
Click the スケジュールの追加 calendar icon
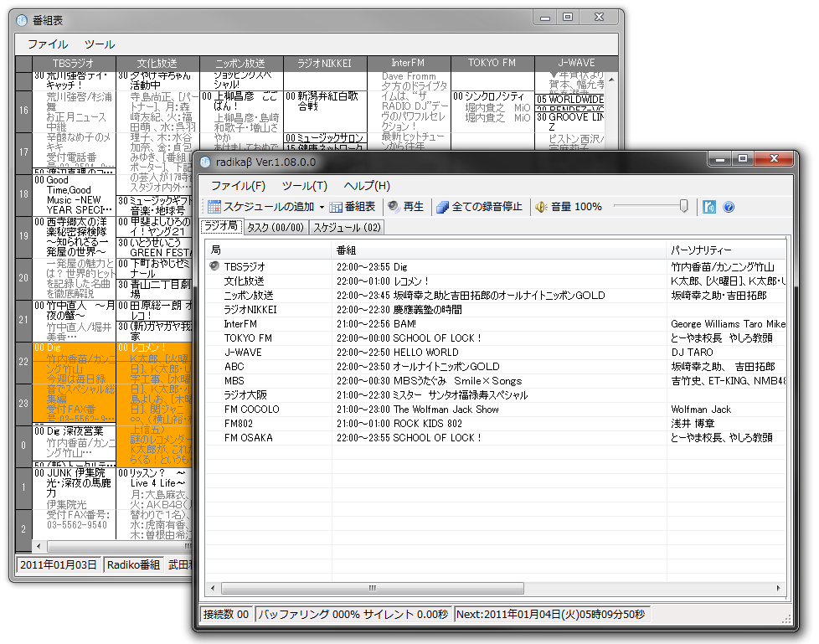tap(214, 207)
